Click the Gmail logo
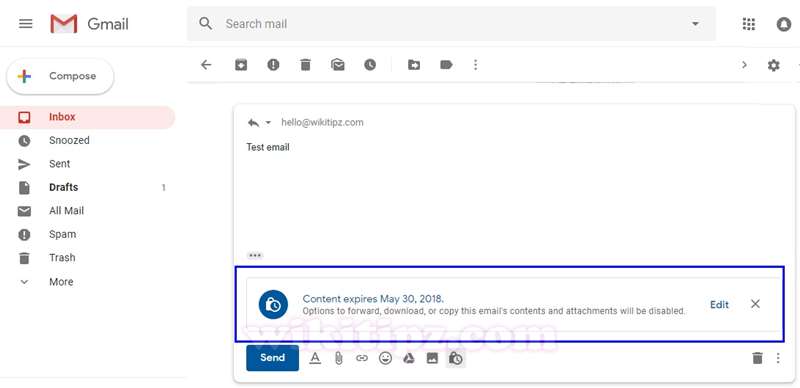Viewport: 800px width, 388px height. click(89, 24)
